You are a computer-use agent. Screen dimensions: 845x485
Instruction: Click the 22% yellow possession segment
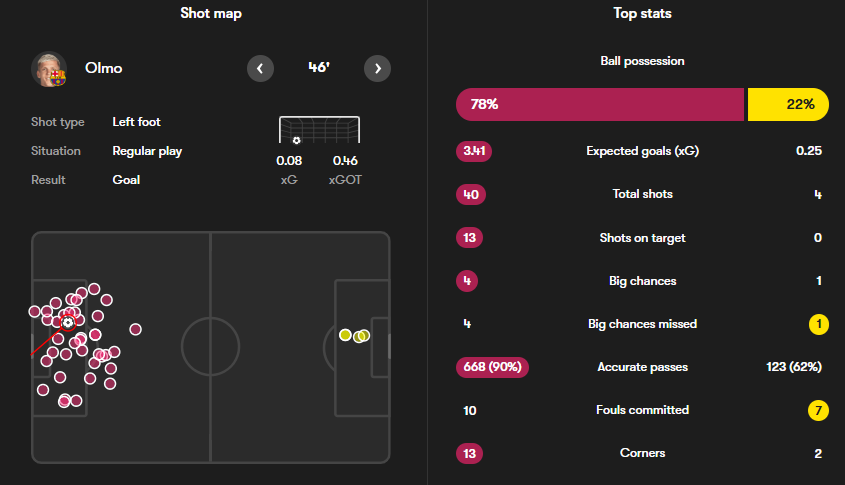coord(788,105)
